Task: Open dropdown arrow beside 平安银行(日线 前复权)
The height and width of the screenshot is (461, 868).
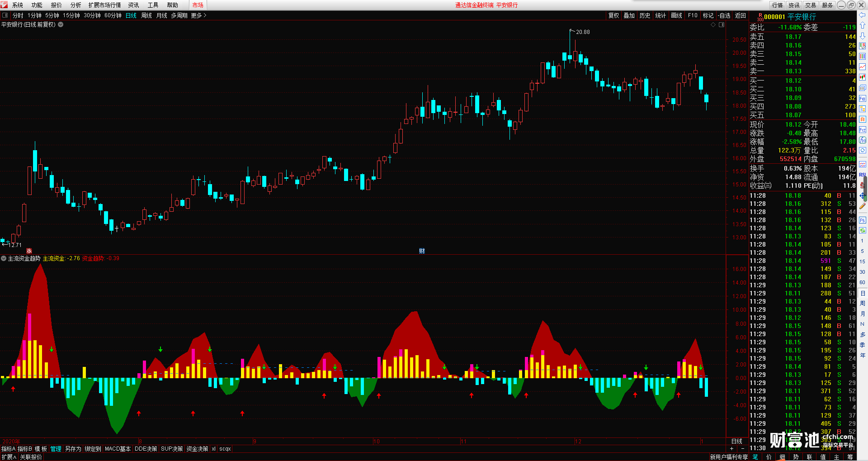Action: tap(61, 25)
